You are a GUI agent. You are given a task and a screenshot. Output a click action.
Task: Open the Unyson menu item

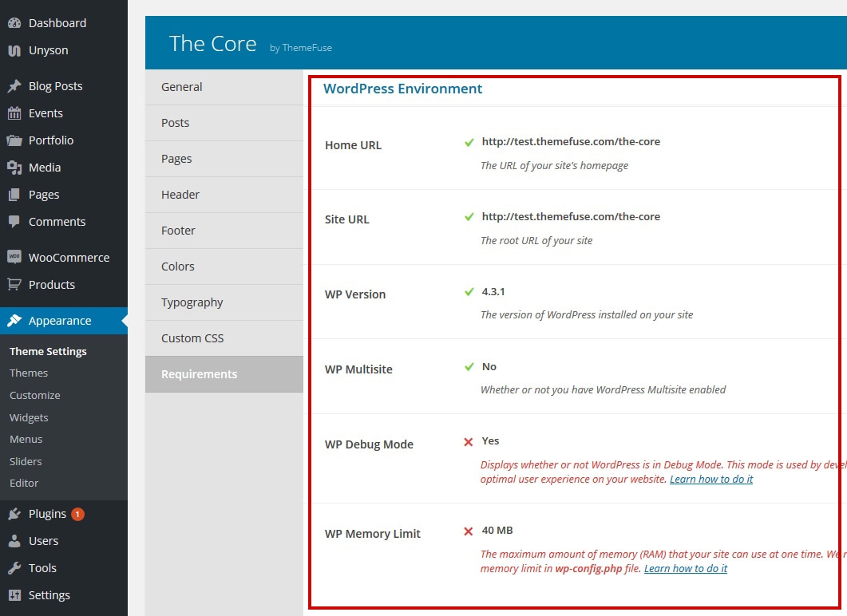tap(64, 50)
